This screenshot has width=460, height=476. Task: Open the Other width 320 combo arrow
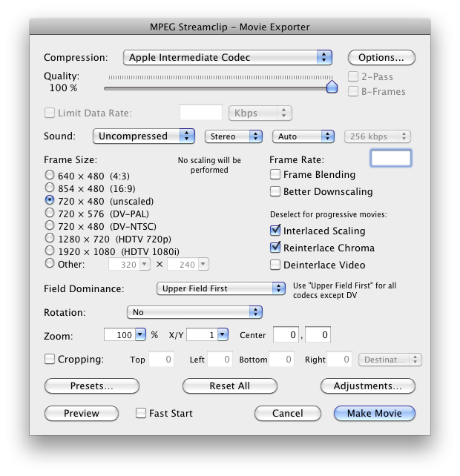pos(145,265)
